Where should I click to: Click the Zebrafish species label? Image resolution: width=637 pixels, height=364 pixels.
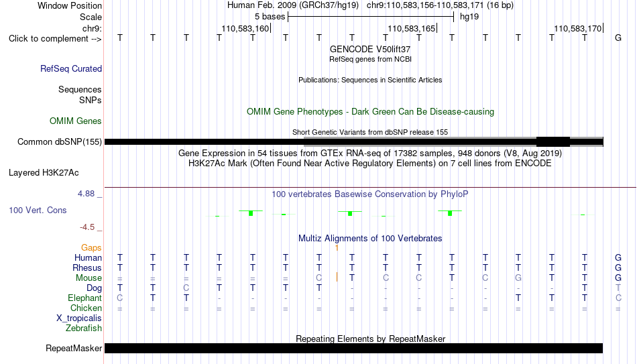pyautogui.click(x=84, y=328)
